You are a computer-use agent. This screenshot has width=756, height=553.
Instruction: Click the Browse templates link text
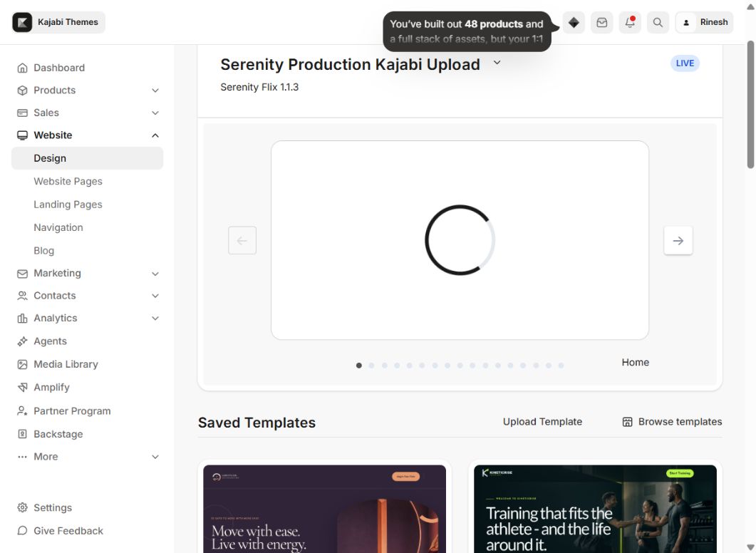pos(680,422)
